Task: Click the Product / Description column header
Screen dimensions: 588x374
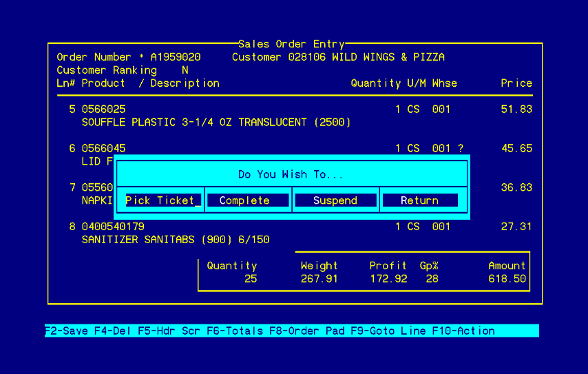Action: [x=150, y=83]
